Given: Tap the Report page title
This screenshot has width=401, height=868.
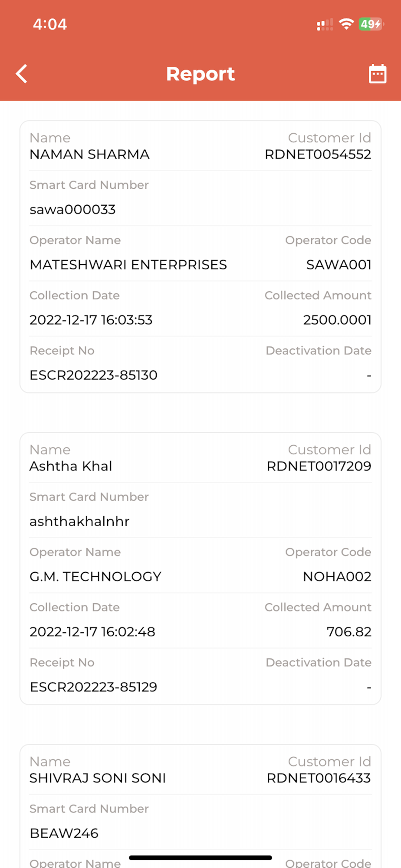Looking at the screenshot, I should 200,74.
